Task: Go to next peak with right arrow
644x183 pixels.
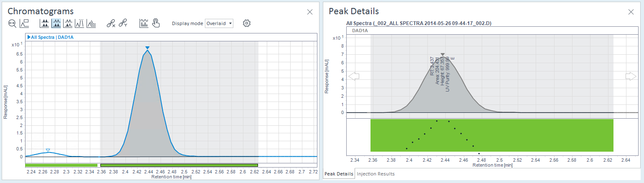Action: [631, 76]
